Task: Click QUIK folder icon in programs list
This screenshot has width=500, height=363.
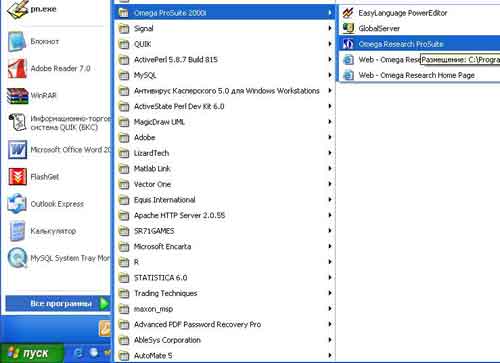Action: (x=124, y=44)
